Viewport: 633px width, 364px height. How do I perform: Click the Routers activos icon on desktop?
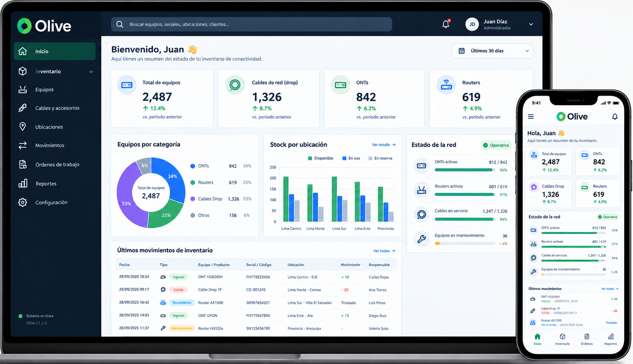(x=421, y=190)
